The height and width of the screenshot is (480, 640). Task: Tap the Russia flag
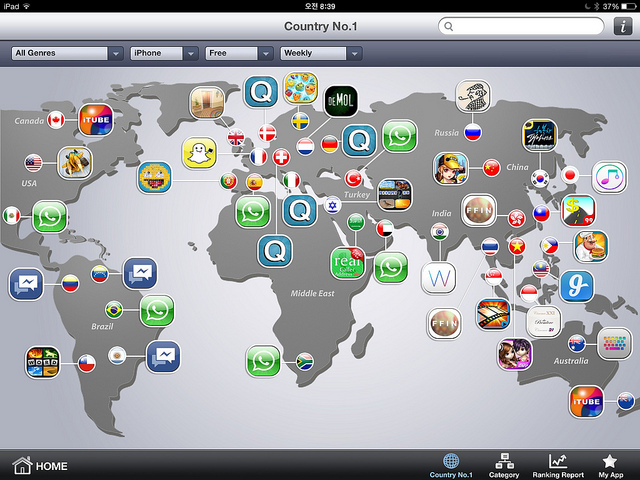coord(473,132)
